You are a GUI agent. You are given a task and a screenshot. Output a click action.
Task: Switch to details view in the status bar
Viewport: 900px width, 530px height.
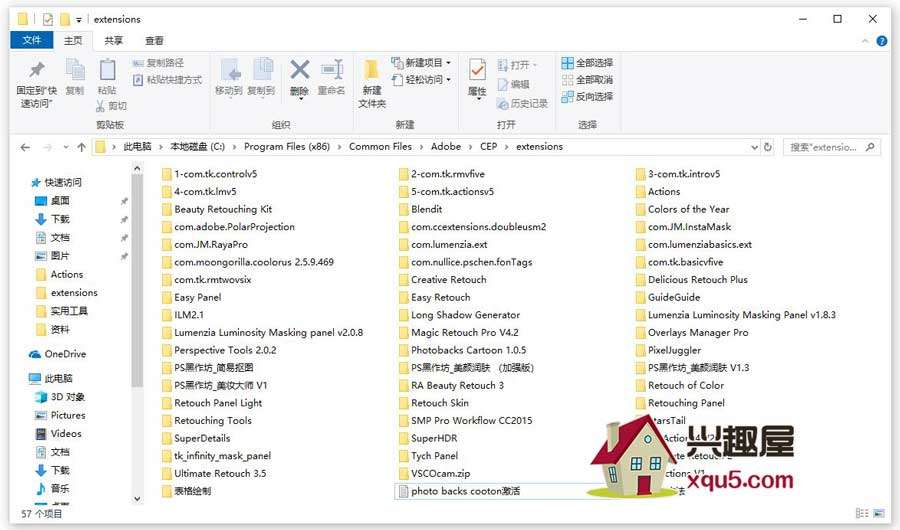click(x=862, y=513)
